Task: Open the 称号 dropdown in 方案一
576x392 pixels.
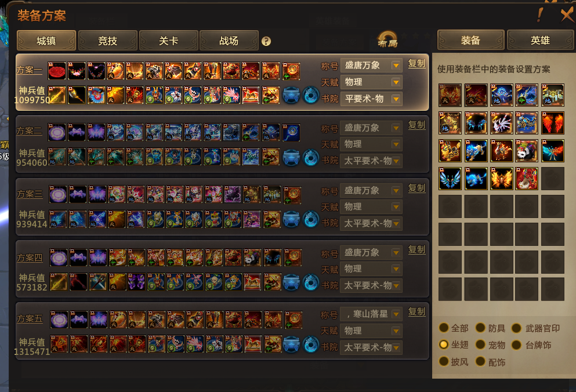Action: (371, 66)
